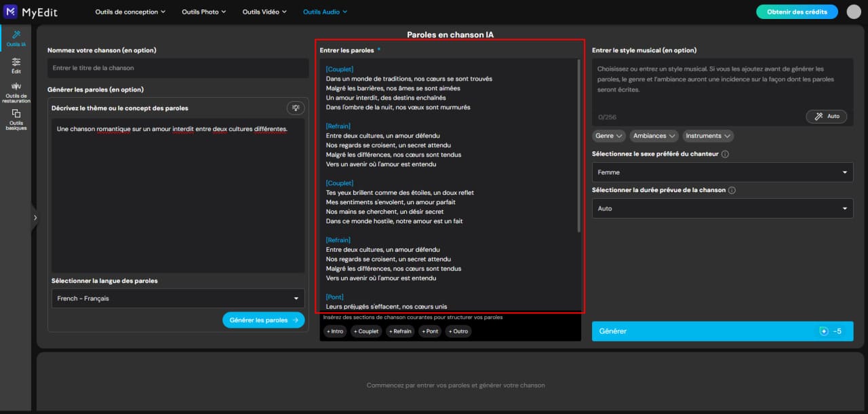
Task: Click lyric line 'Un amour interdit, des destins enchaînés'
Action: pyautogui.click(x=386, y=98)
